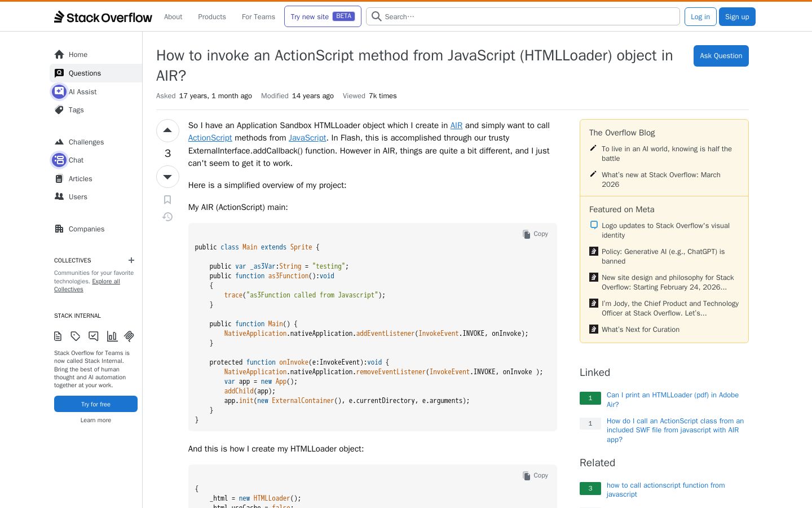This screenshot has height=508, width=812.
Task: Click the Stack Overflow logo
Action: [x=103, y=17]
